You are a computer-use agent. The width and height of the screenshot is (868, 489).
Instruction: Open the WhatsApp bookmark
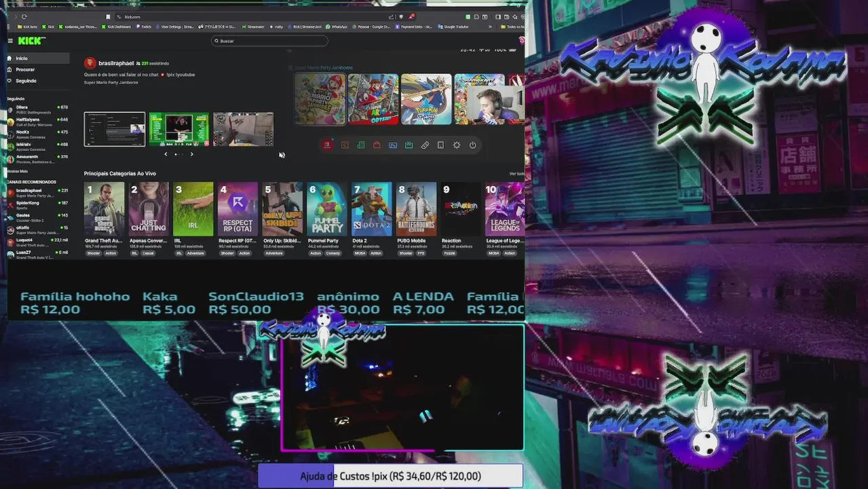337,26
